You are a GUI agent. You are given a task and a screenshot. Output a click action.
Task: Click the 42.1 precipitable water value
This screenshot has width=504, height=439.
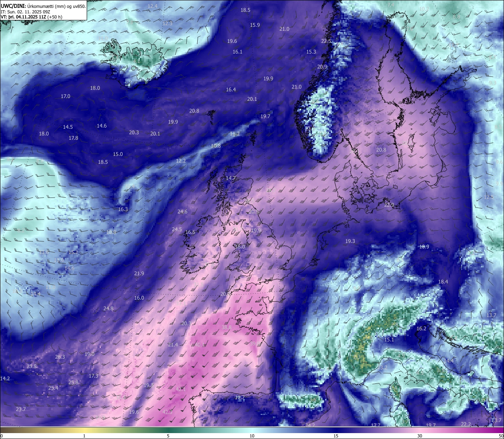180,389
